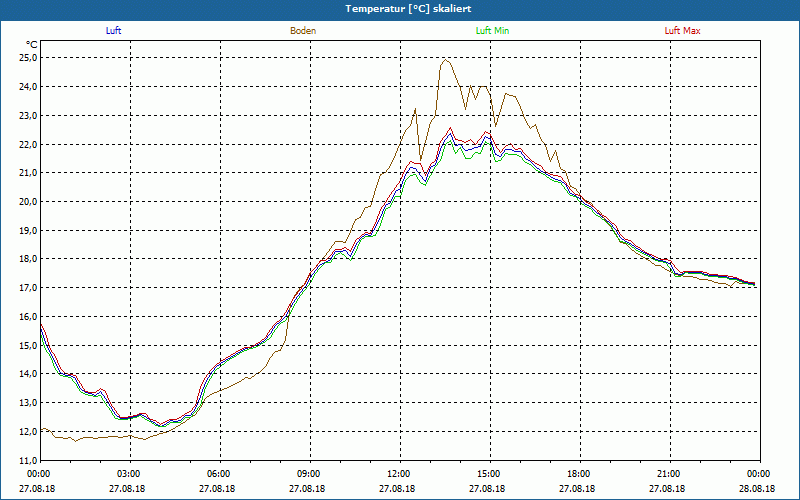The width and height of the screenshot is (800, 500).
Task: Click the '12,0' y-axis value
Action: point(28,432)
